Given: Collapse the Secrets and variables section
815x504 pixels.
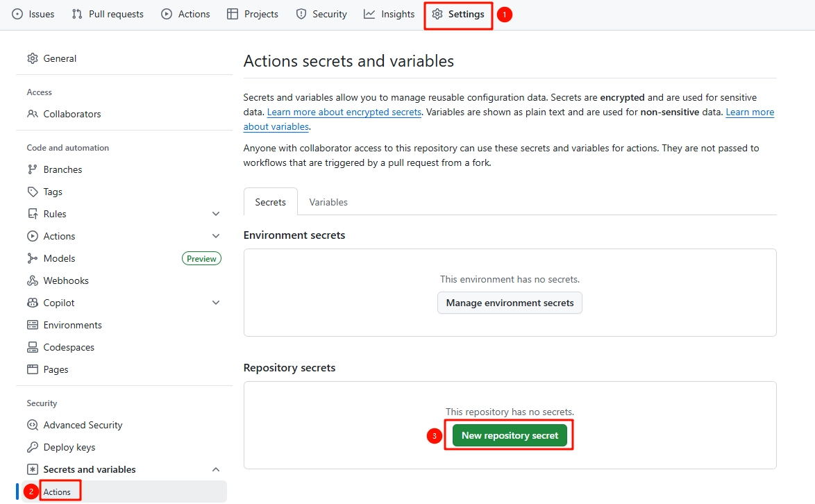Looking at the screenshot, I should tap(216, 469).
